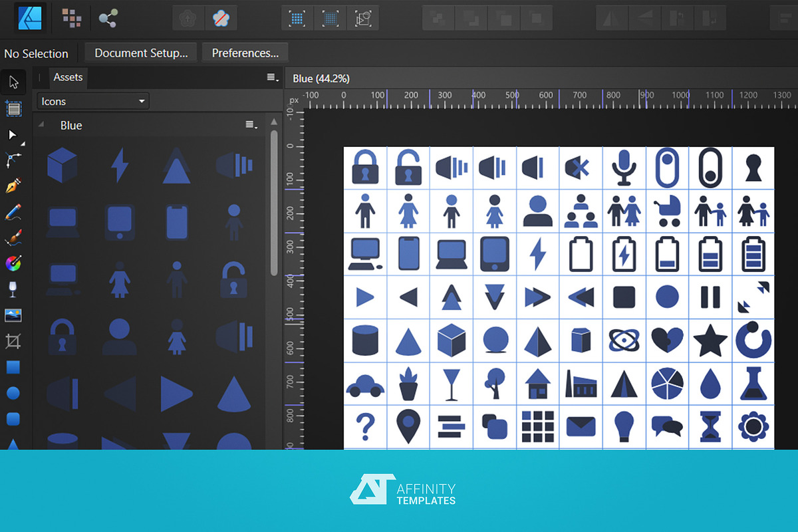The width and height of the screenshot is (798, 532).
Task: Collapse the Blue subcategory triangle
Action: [42, 125]
